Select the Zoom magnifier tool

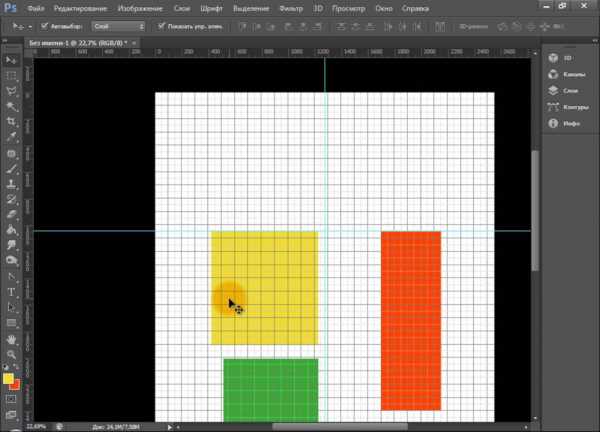pos(11,355)
